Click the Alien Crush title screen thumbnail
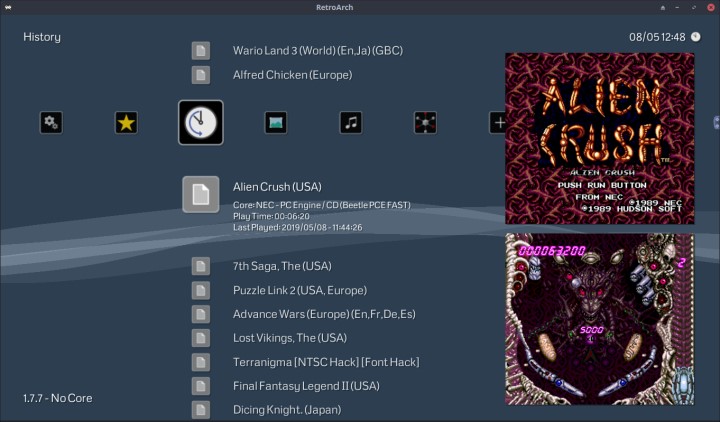The height and width of the screenshot is (422, 720). 600,138
